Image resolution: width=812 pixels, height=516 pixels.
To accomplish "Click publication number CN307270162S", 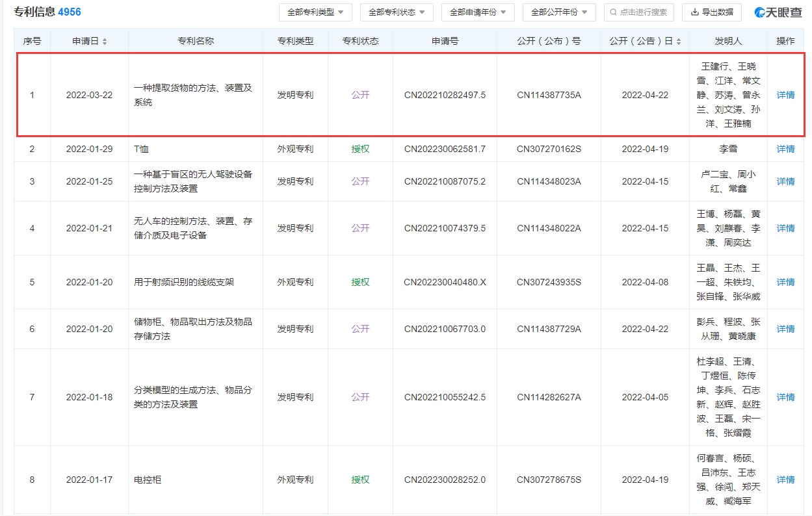I will point(549,149).
